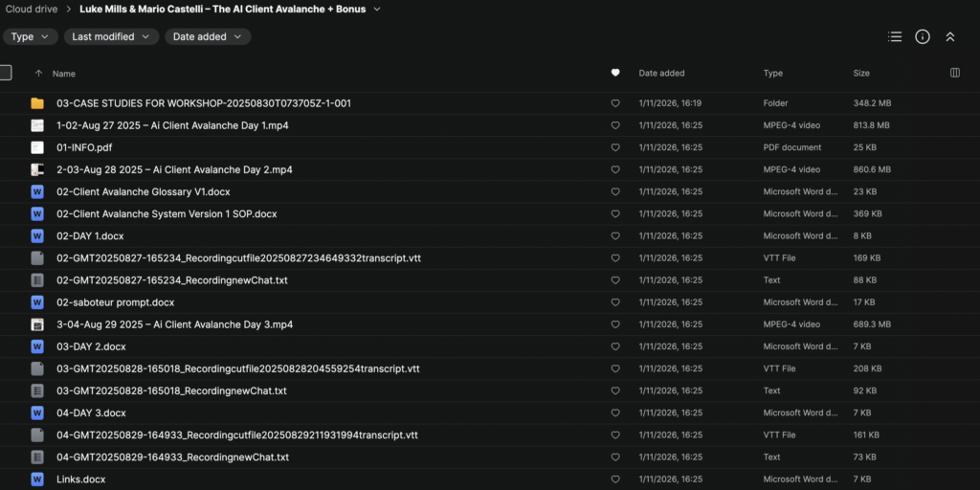This screenshot has width=980, height=490.
Task: Toggle heart for 02-saboteur prompt.docx
Action: coord(615,302)
